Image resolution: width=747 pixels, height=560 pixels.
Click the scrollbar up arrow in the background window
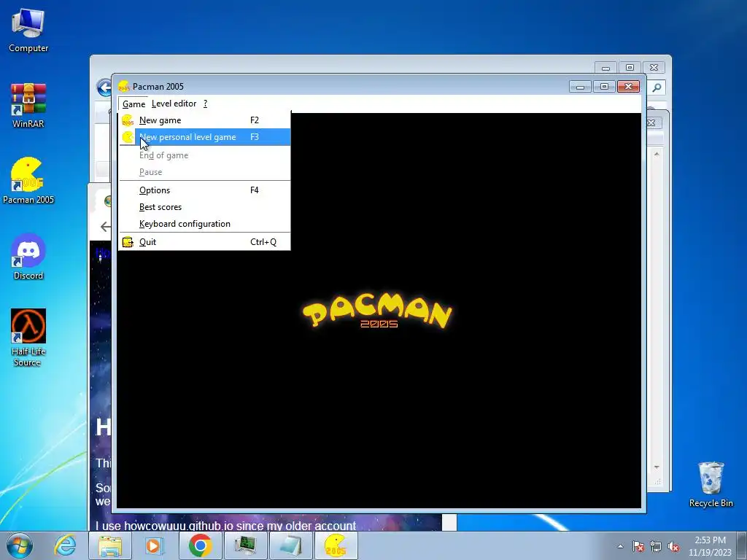point(657,155)
